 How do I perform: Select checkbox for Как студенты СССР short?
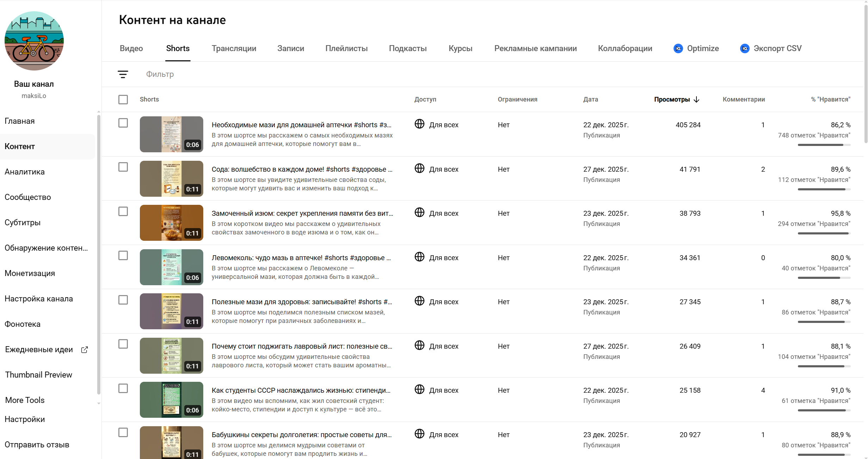pyautogui.click(x=123, y=388)
